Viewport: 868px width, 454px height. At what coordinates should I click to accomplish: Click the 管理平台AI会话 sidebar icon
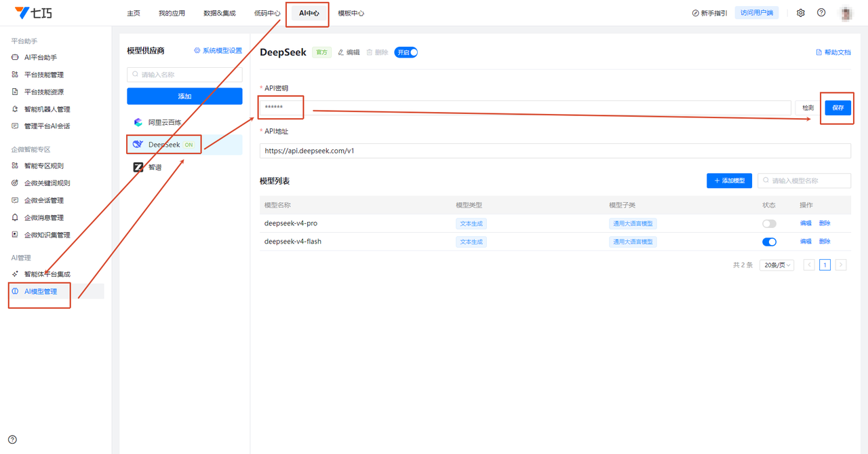15,126
